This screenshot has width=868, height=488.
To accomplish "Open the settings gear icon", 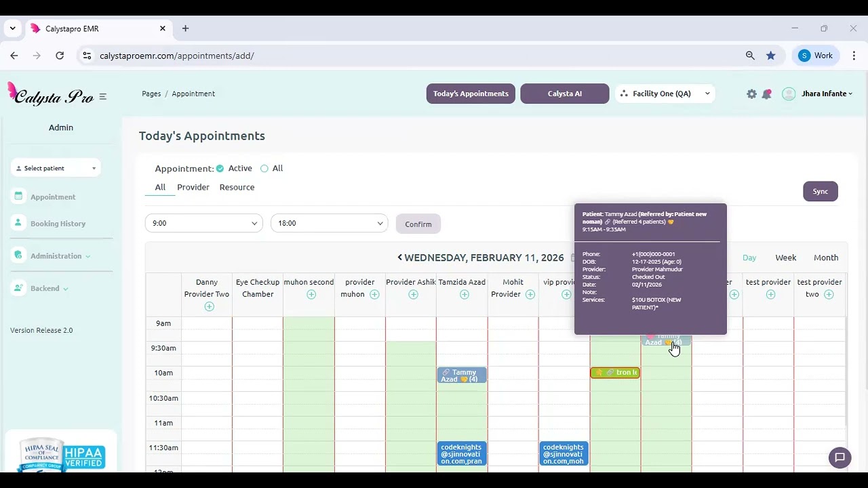I will [x=751, y=94].
